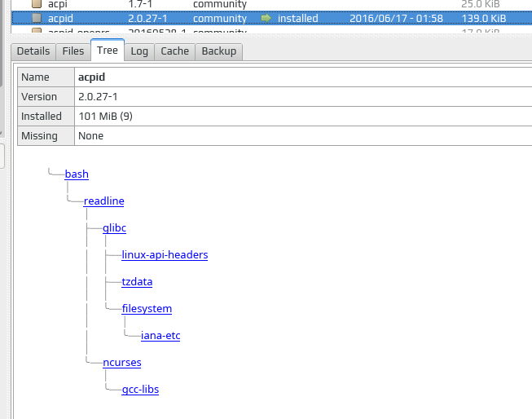Click community repo text in acpid row

click(220, 18)
